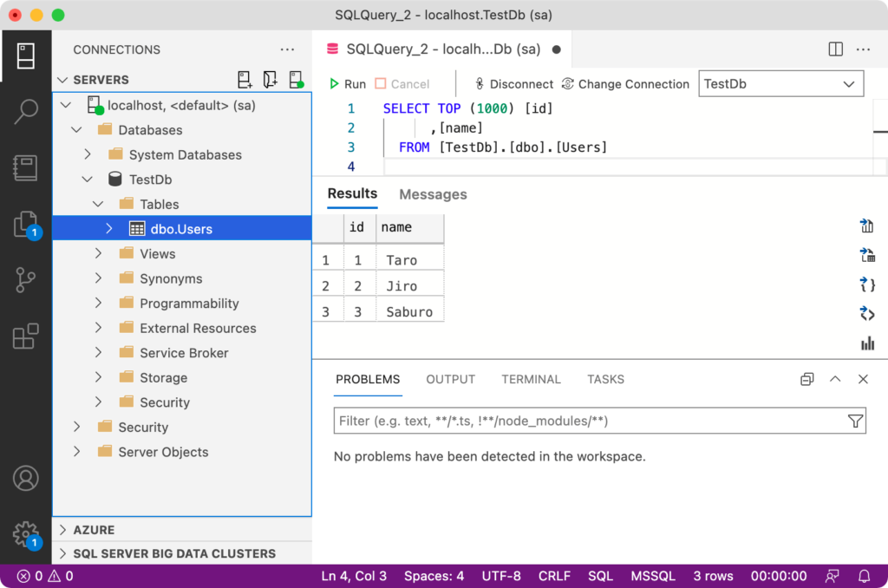Image resolution: width=888 pixels, height=588 pixels.
Task: Open the chart visualizer for results
Action: tap(867, 344)
